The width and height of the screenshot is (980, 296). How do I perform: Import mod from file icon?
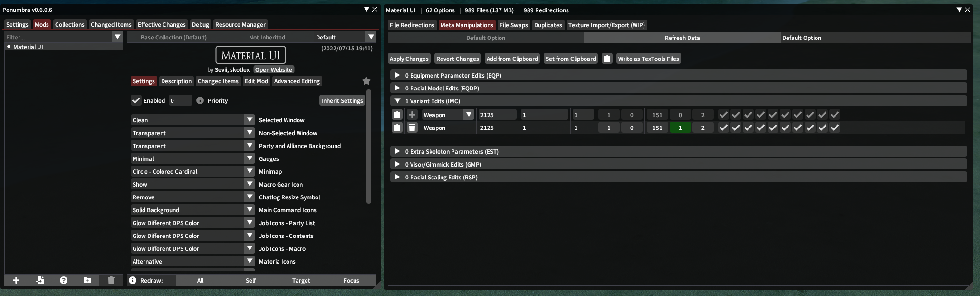[40, 280]
